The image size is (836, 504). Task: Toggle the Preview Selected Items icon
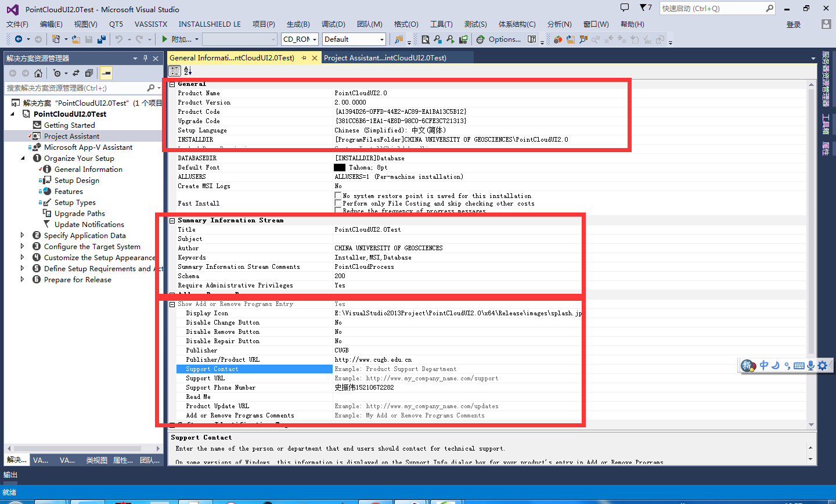click(106, 73)
